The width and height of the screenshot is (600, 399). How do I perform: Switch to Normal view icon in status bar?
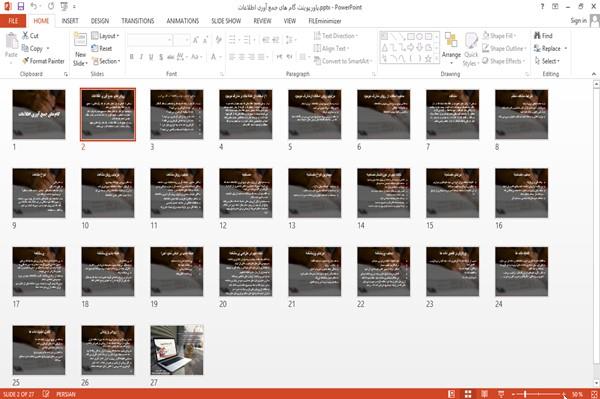click(452, 394)
